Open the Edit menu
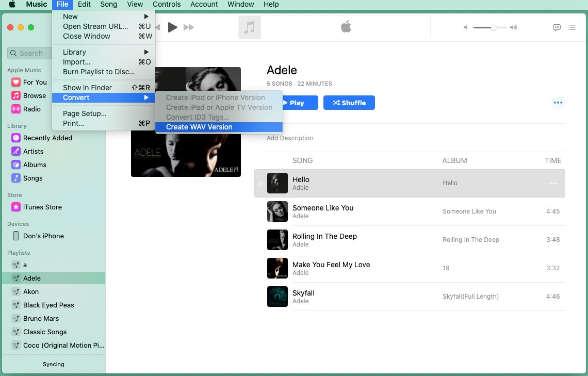 point(85,4)
